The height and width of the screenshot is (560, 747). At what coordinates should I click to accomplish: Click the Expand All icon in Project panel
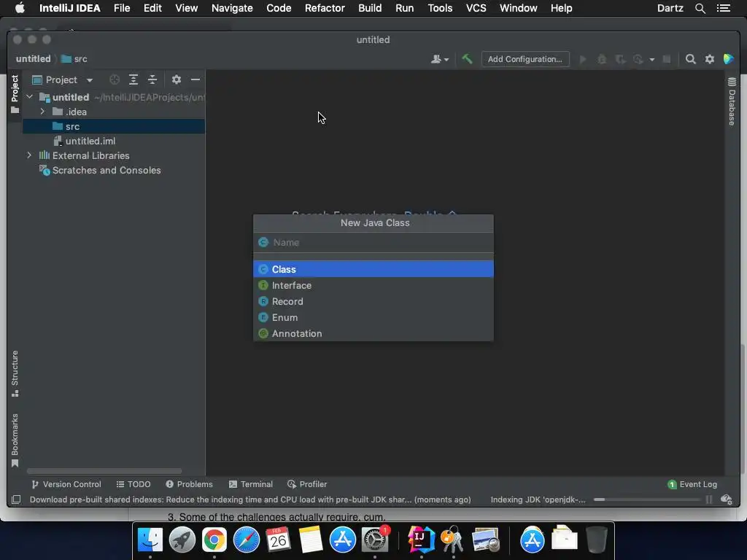click(133, 79)
